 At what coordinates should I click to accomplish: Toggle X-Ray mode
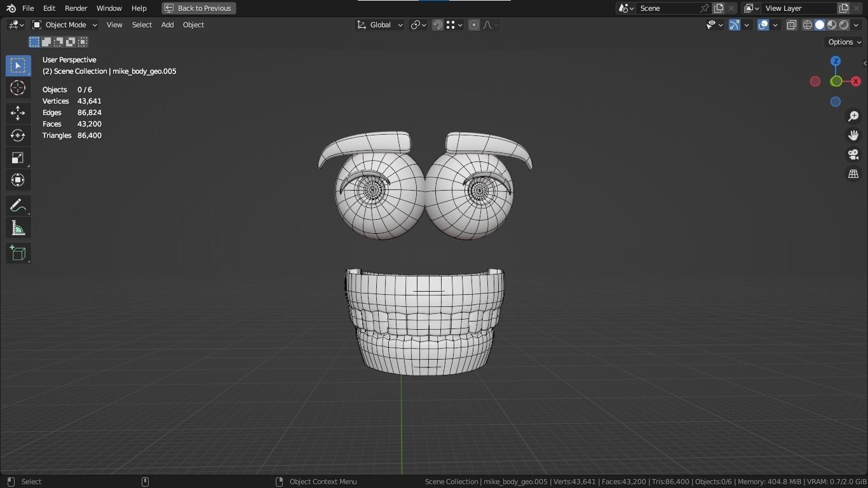point(792,25)
